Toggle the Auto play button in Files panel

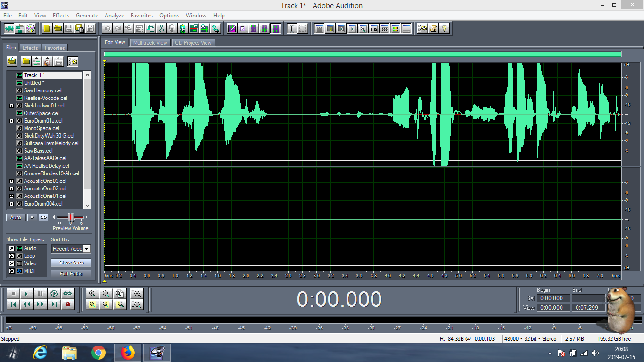click(x=16, y=217)
